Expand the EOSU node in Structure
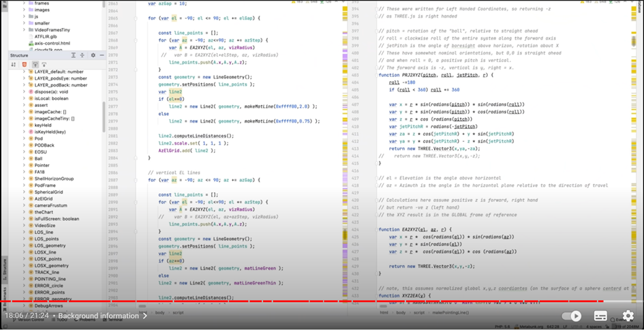The width and height of the screenshot is (644, 330). click(x=24, y=152)
